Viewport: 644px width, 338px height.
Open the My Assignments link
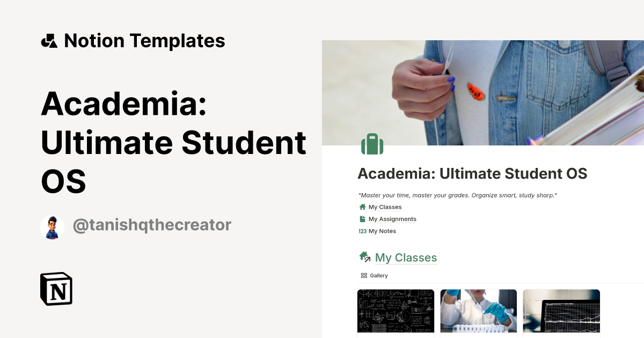(x=392, y=218)
